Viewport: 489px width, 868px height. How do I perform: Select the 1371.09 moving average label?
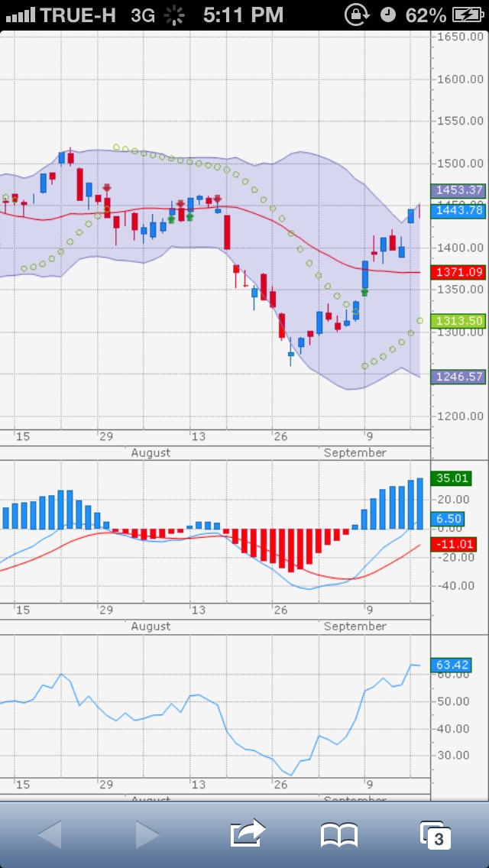pyautogui.click(x=458, y=272)
